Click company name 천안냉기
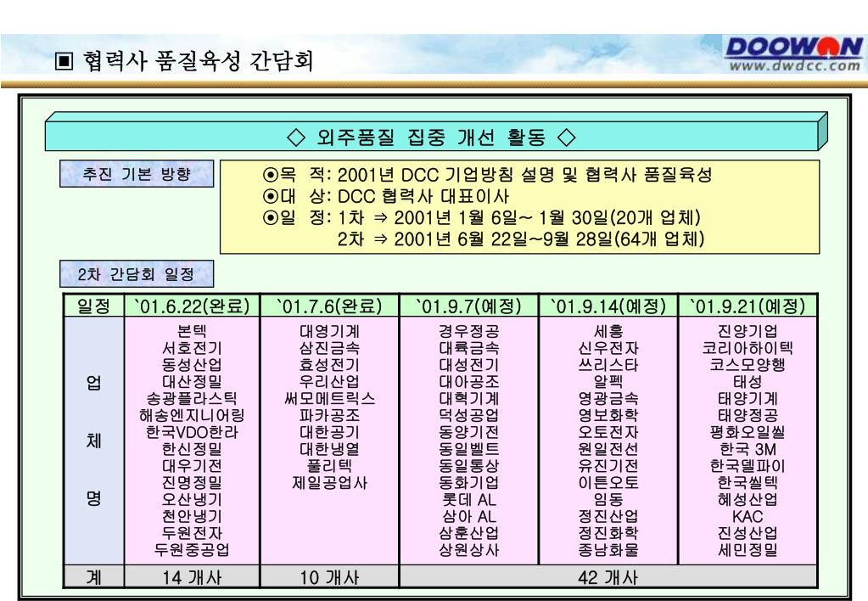The width and height of the screenshot is (868, 601). [192, 516]
